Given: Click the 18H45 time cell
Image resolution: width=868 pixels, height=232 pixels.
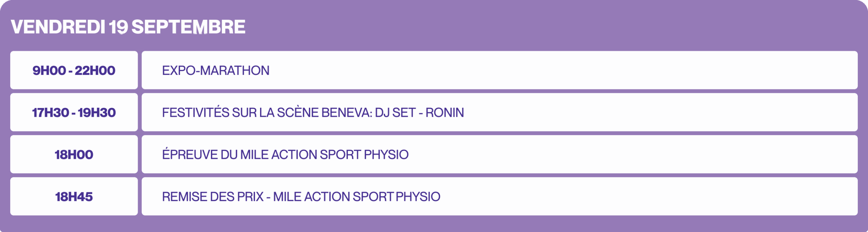Looking at the screenshot, I should 74,196.
